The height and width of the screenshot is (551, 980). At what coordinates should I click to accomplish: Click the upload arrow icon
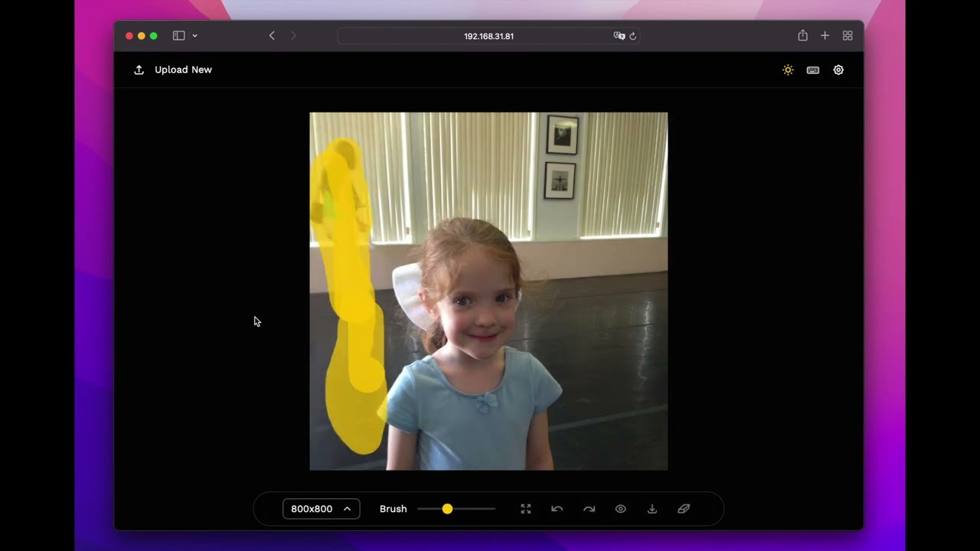[x=139, y=70]
